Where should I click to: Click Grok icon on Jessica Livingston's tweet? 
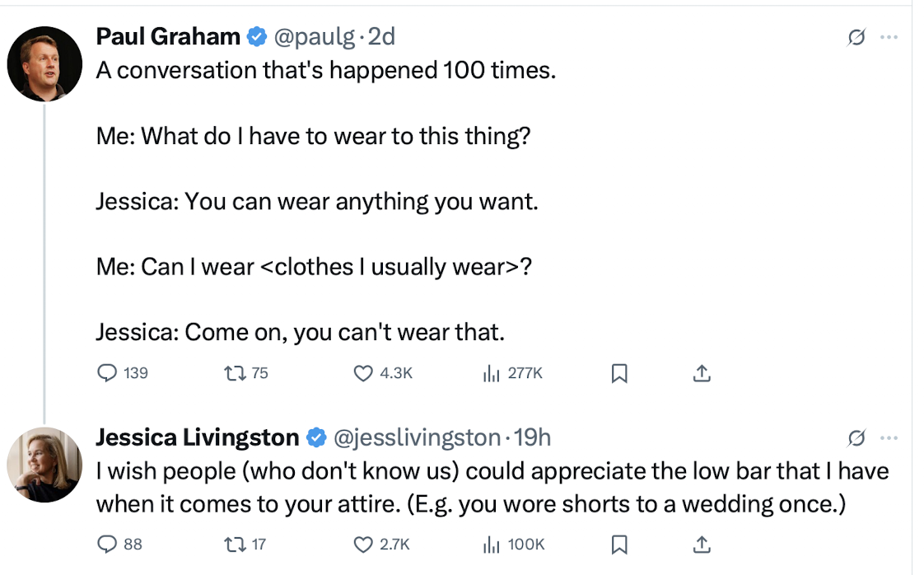(x=856, y=437)
